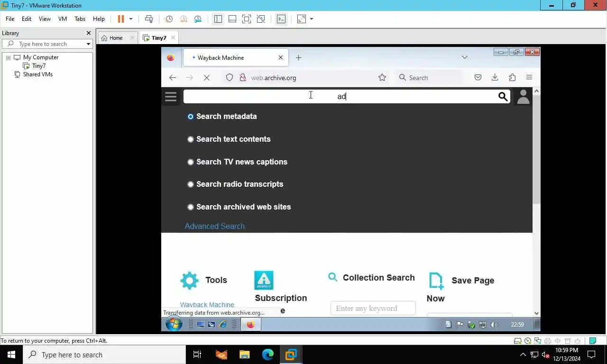Image resolution: width=607 pixels, height=364 pixels.
Task: Select Search text contents radio option
Action: [191, 139]
